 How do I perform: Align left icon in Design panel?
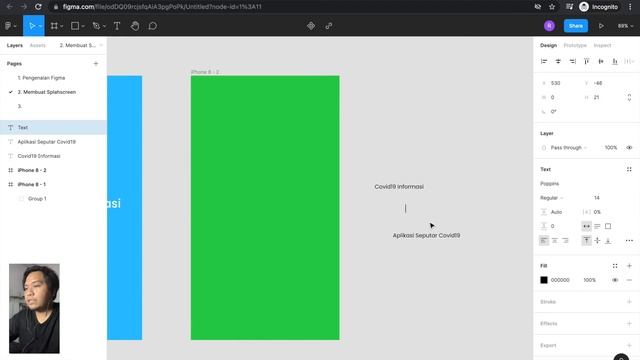[x=544, y=61]
